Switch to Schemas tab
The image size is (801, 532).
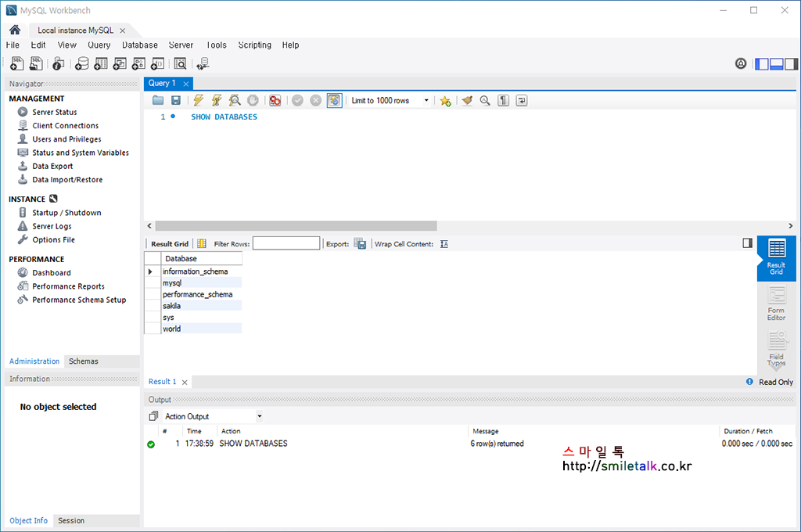83,361
